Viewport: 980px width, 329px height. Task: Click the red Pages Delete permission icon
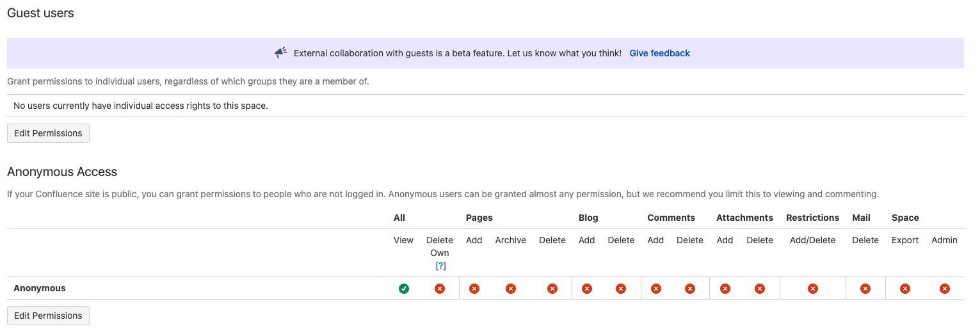click(552, 289)
